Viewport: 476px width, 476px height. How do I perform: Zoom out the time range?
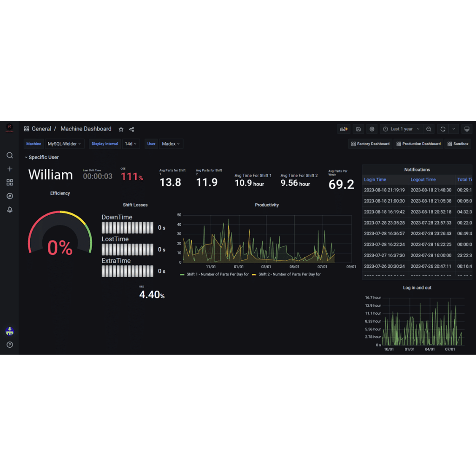tap(429, 129)
